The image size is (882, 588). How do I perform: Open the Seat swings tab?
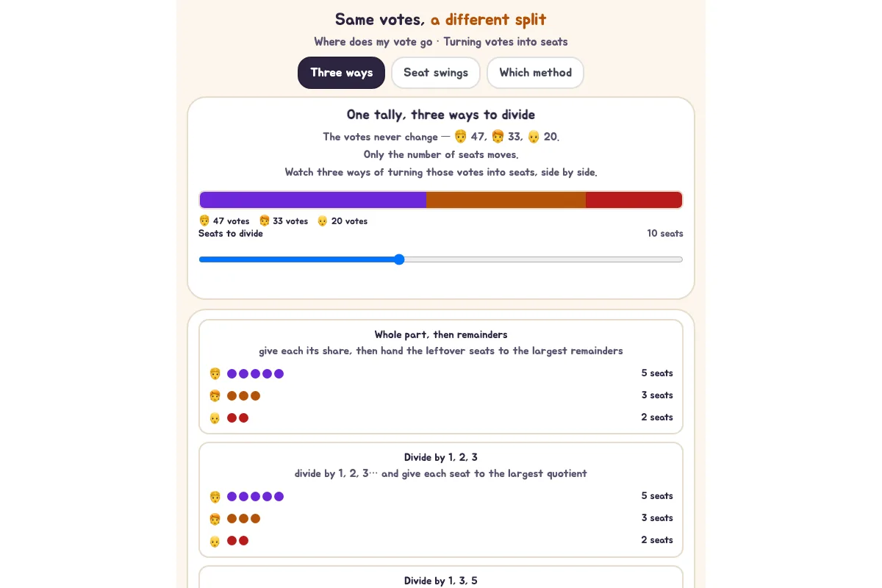(x=436, y=73)
